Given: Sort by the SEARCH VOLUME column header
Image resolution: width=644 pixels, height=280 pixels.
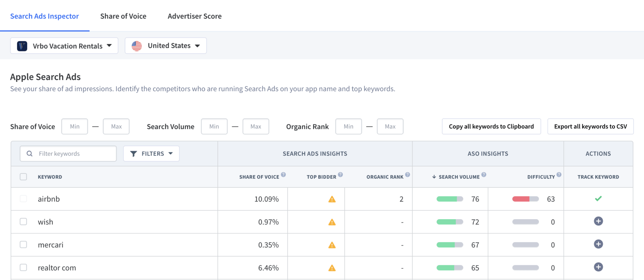Looking at the screenshot, I should coord(459,177).
